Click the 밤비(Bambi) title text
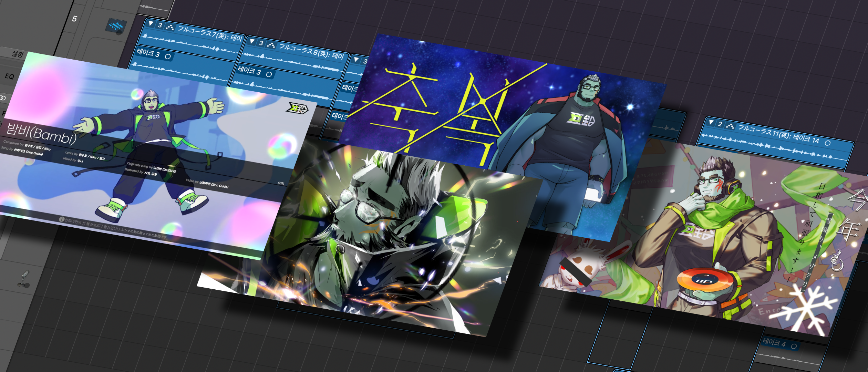 [41, 133]
